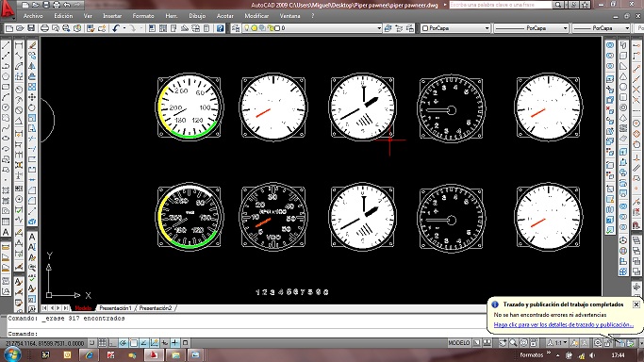Create a new drawing from Standard toolbar

click(9, 28)
